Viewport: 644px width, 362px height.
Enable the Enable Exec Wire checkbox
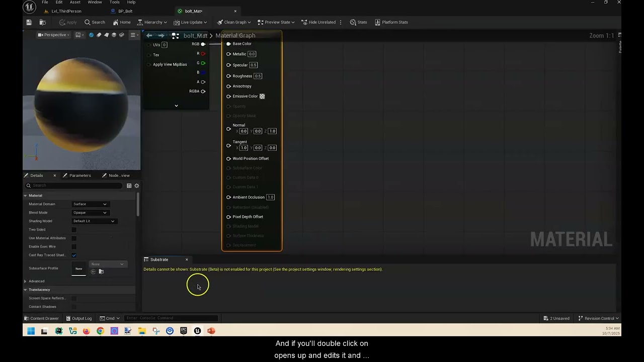(74, 247)
